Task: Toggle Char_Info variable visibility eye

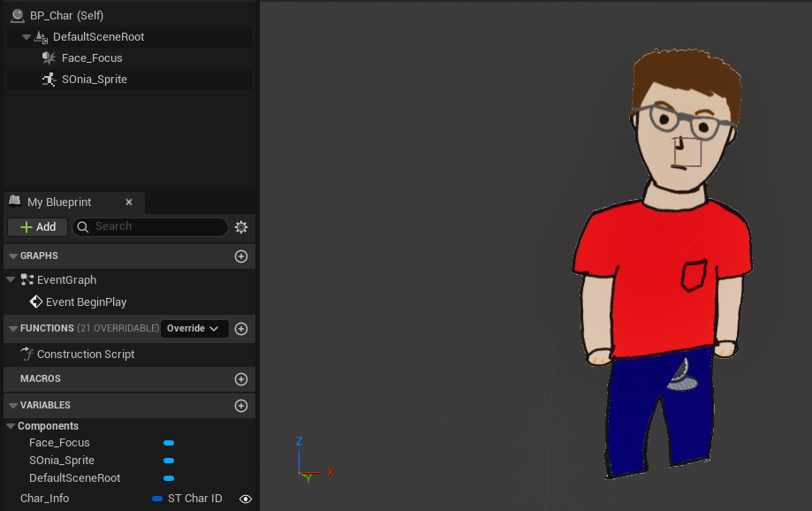Action: coord(246,499)
